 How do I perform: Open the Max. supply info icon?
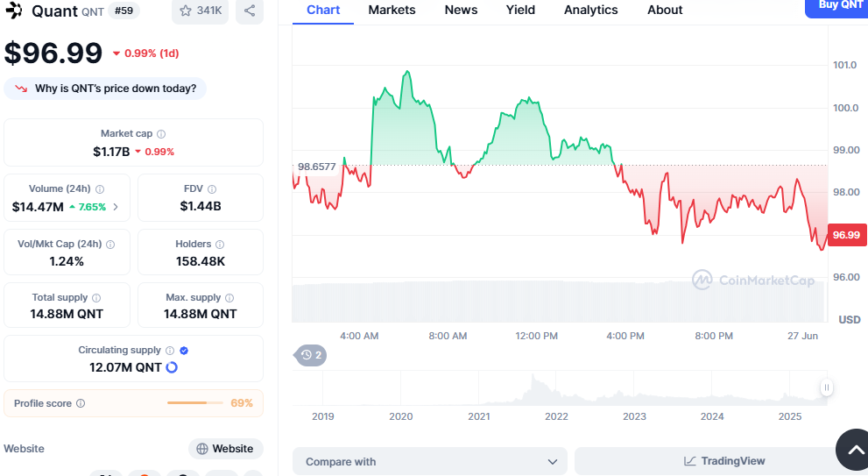pyautogui.click(x=229, y=297)
